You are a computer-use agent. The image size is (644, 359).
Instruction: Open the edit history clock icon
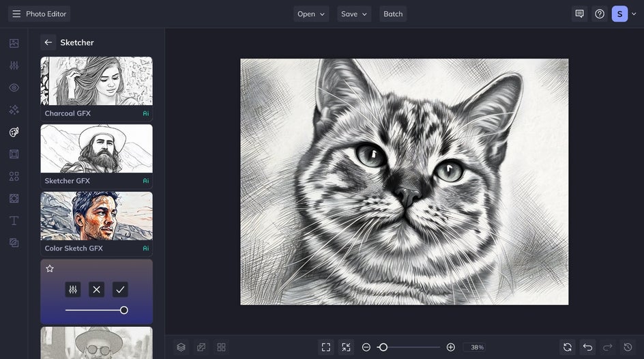point(628,347)
